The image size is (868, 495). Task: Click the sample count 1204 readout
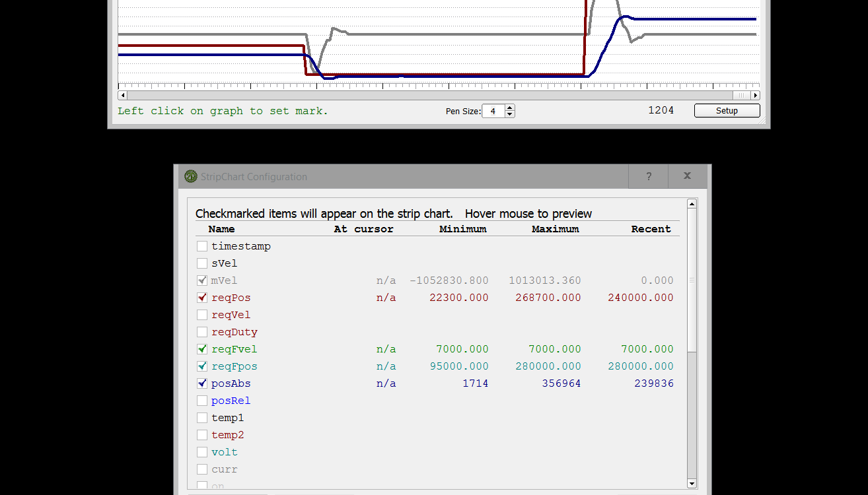tap(661, 110)
